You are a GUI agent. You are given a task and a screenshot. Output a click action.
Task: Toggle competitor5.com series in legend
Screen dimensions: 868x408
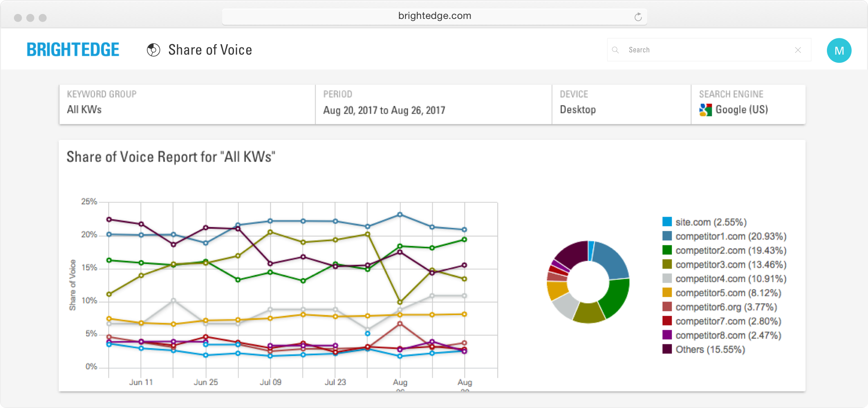click(728, 293)
